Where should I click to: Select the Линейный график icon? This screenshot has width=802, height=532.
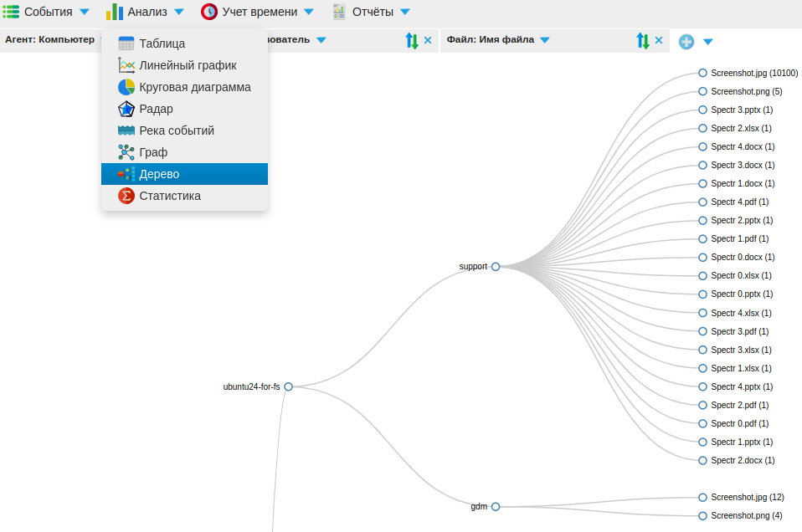coord(126,65)
